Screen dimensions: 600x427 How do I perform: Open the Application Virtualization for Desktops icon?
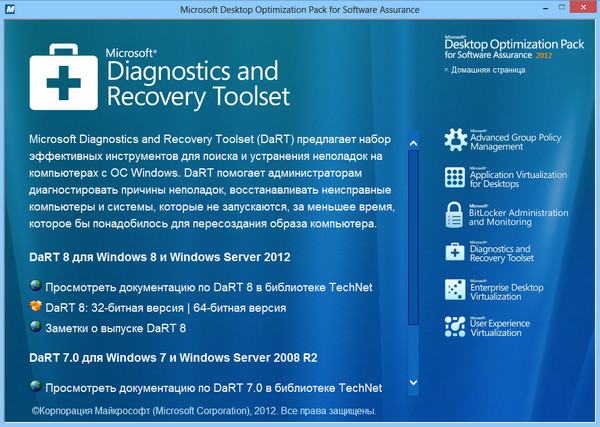pyautogui.click(x=452, y=178)
